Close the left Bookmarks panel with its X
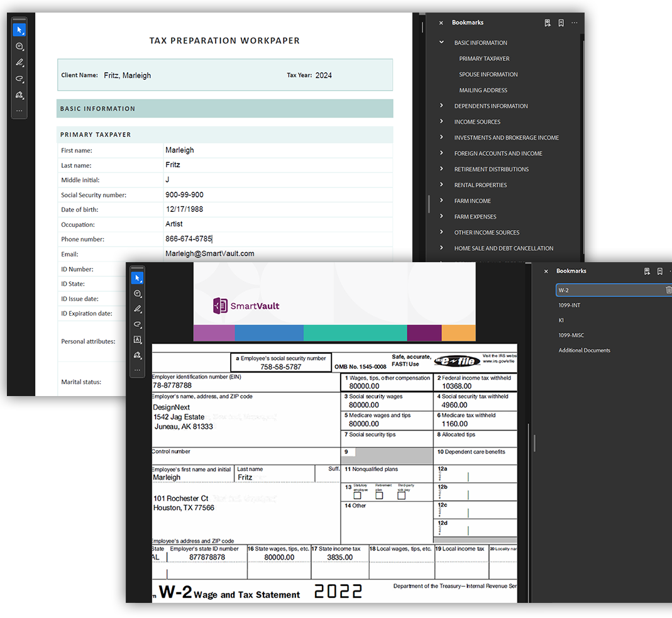This screenshot has width=672, height=618. [441, 22]
